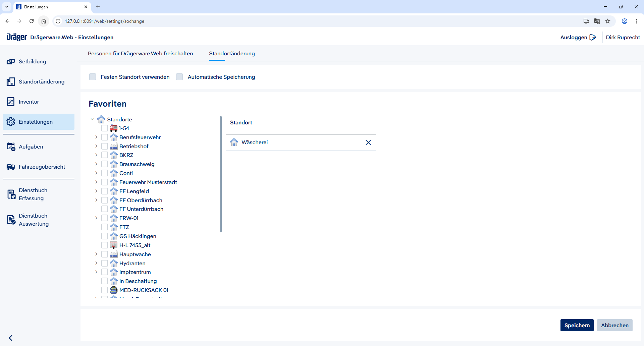Expand the Betriebshof tree node
This screenshot has width=644, height=346.
point(96,146)
